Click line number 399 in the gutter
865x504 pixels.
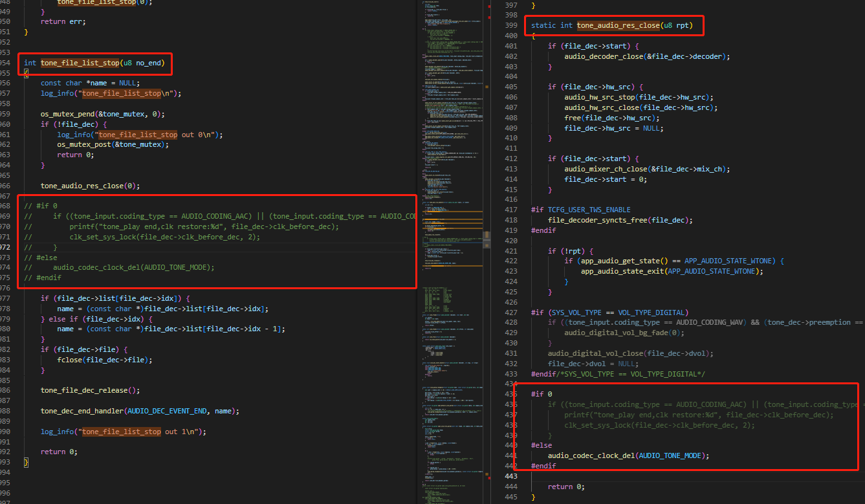[x=511, y=25]
